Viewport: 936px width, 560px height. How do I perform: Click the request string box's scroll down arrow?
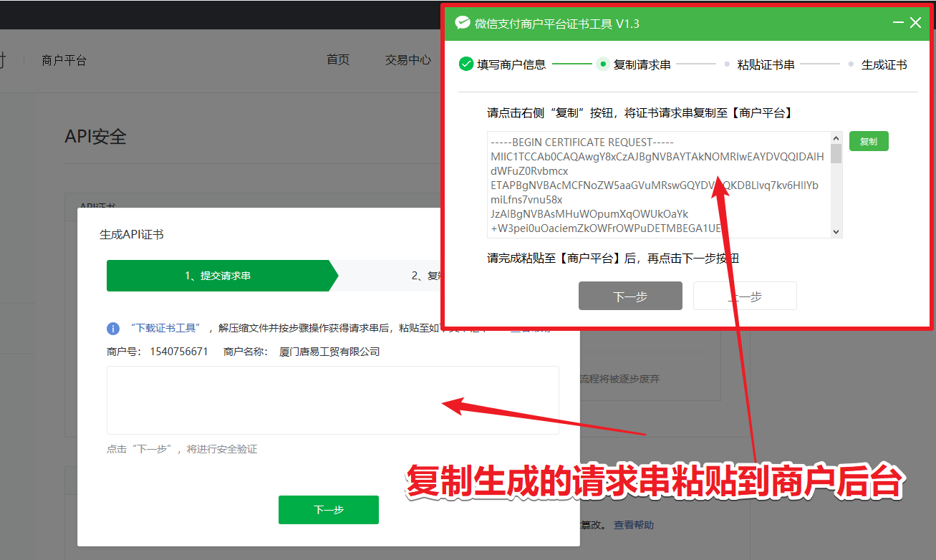pyautogui.click(x=836, y=232)
